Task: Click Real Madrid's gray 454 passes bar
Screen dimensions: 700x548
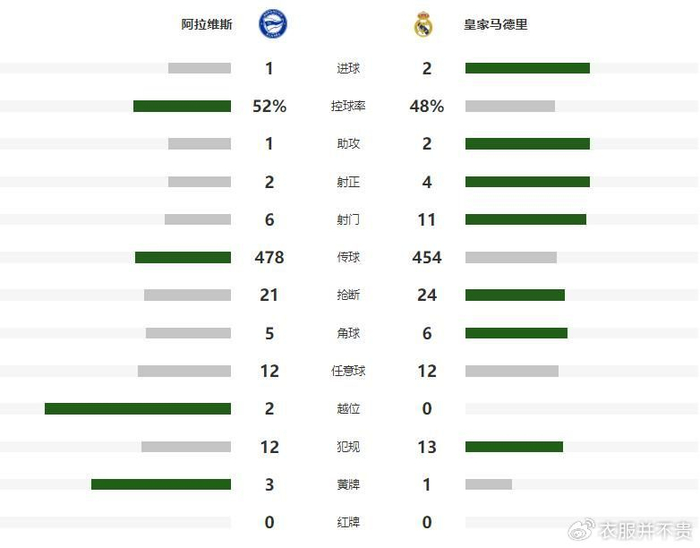Action: [510, 257]
